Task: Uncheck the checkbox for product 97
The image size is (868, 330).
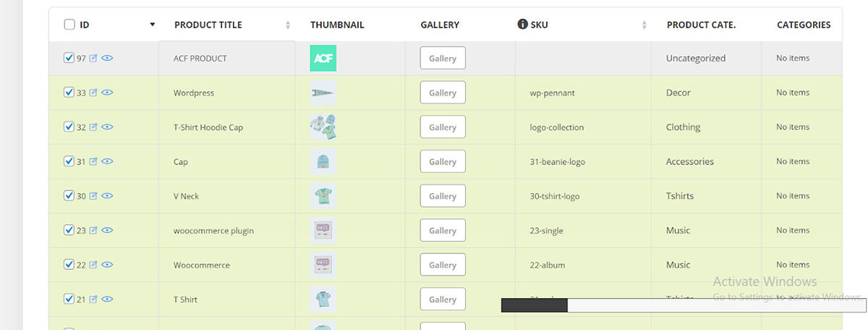Action: [x=69, y=58]
